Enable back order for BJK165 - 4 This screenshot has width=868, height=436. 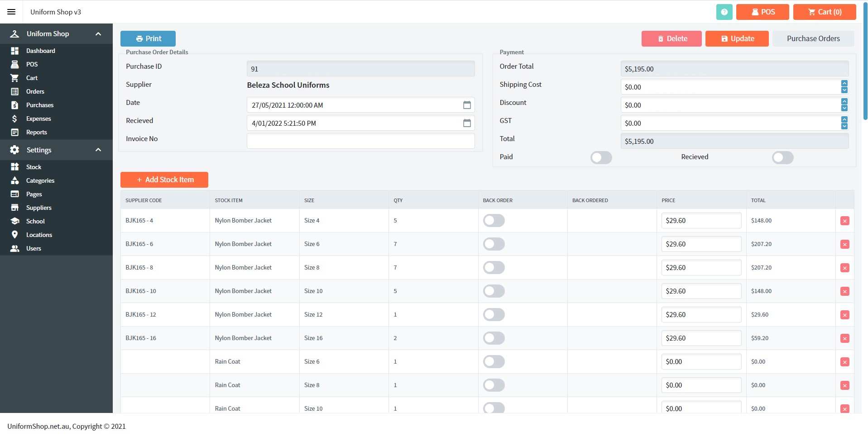tap(494, 221)
